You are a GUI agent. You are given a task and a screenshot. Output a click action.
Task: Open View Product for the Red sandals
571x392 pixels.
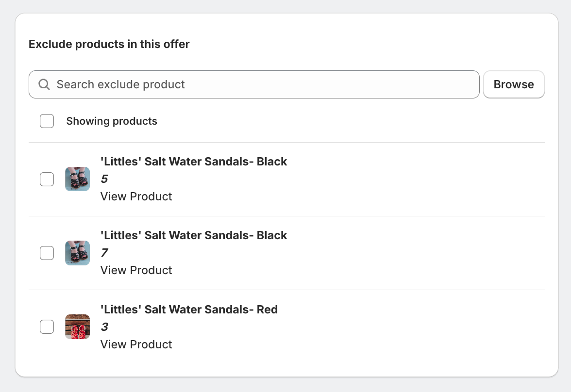(136, 344)
